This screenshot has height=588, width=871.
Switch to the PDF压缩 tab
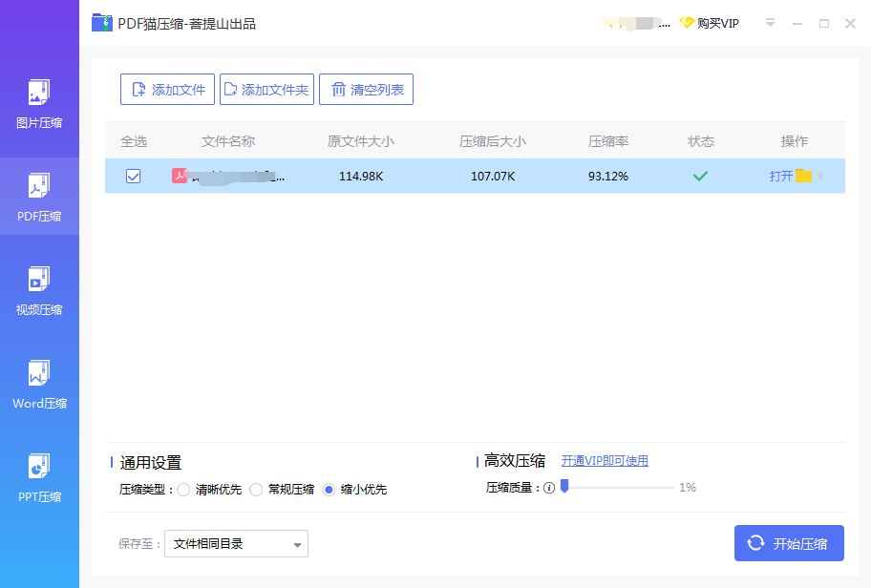coord(39,197)
